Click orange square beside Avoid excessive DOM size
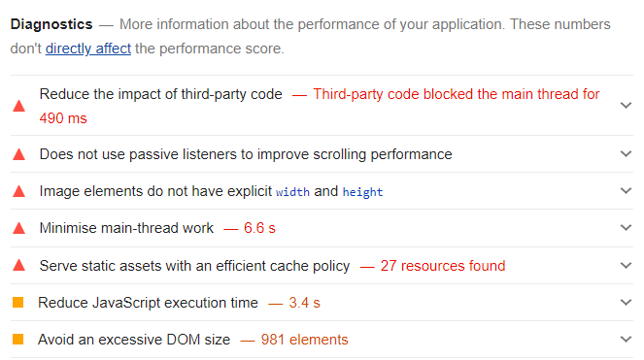644x360 pixels. click(x=18, y=340)
